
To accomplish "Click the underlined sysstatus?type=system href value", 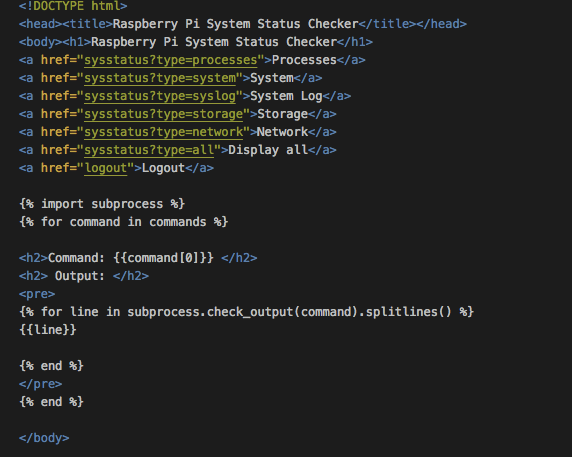I will [160, 78].
